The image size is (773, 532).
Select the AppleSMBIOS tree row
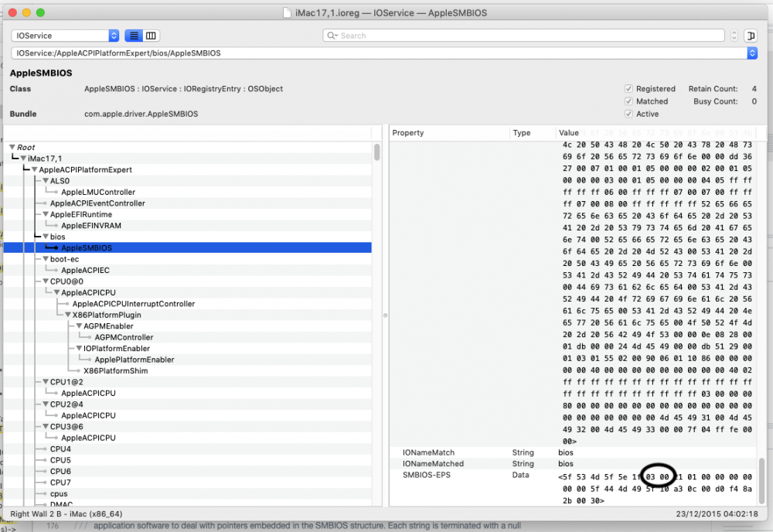(187, 248)
